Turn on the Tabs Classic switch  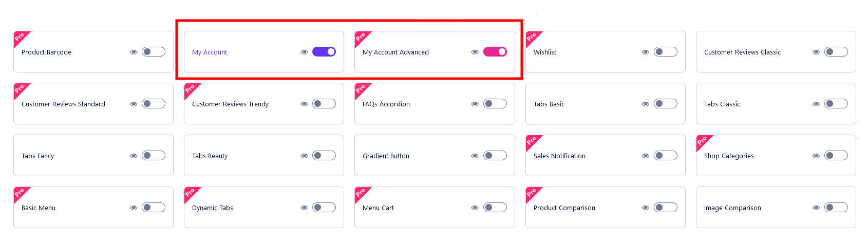[x=836, y=104]
